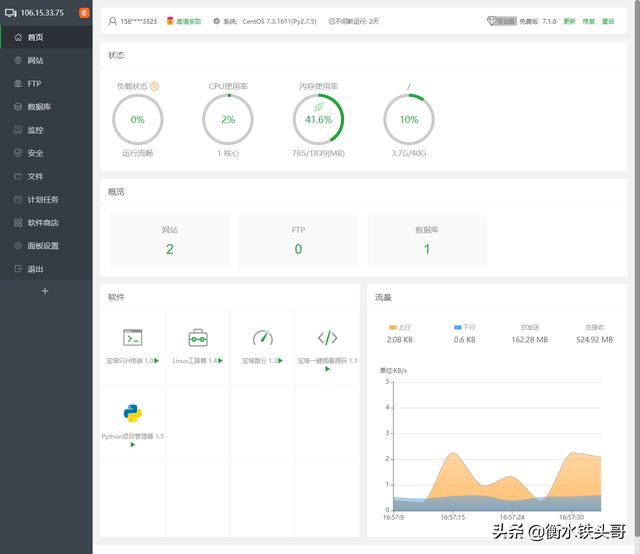Screen dimensions: 640x554
Task: Open the 网站 overview card showing 2
Action: point(169,240)
